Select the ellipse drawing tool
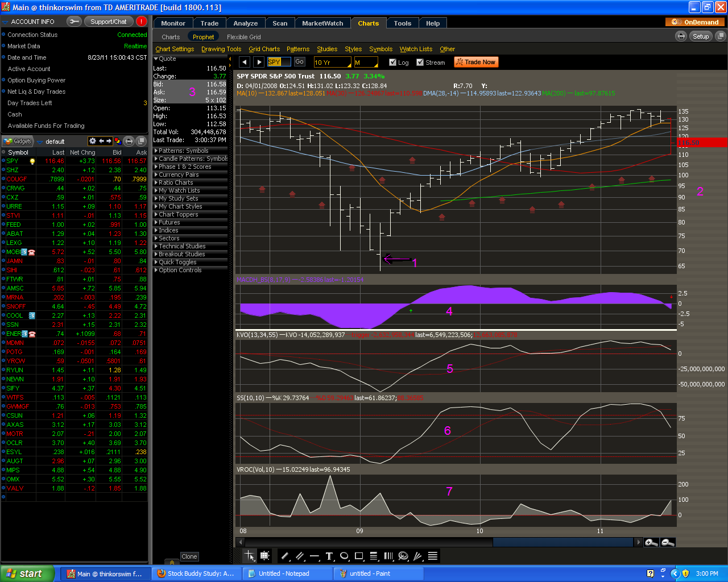Screen dimensions: 728x582 pos(344,556)
